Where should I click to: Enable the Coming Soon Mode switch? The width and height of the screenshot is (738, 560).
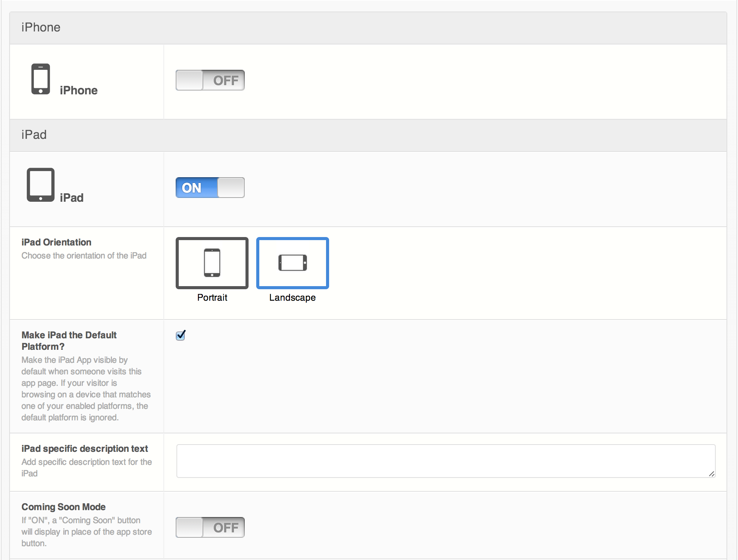210,527
